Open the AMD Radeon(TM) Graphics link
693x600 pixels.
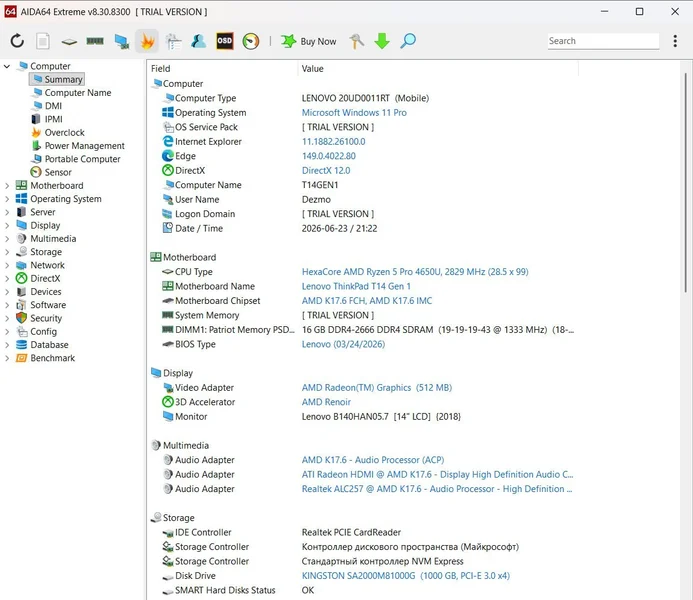pyautogui.click(x=377, y=387)
